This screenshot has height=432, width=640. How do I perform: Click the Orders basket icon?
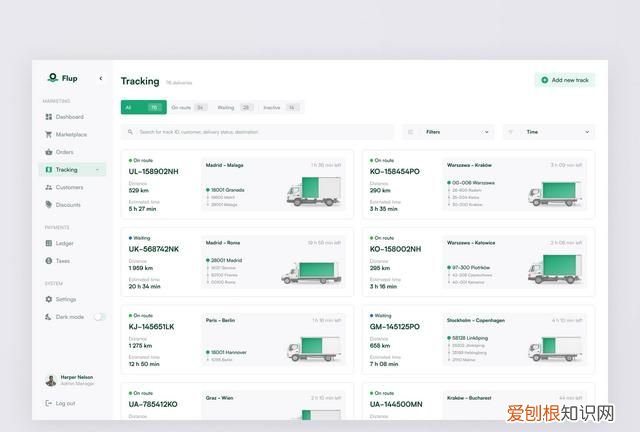(49, 152)
